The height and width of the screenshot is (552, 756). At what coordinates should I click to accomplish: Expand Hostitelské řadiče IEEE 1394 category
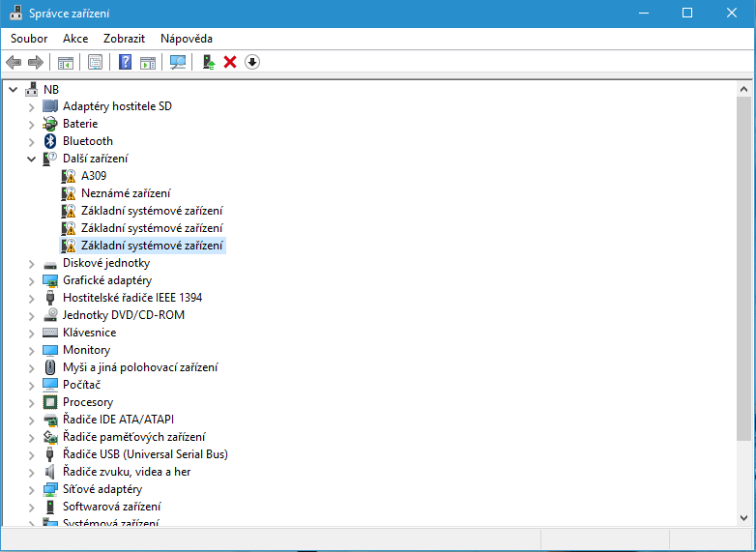pyautogui.click(x=31, y=299)
